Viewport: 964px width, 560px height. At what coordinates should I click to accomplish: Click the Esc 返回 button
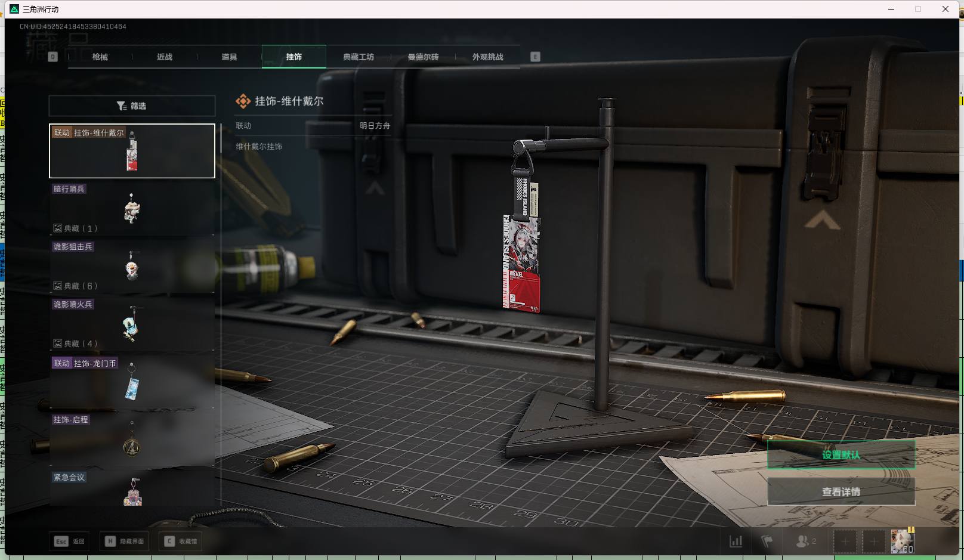[x=70, y=542]
